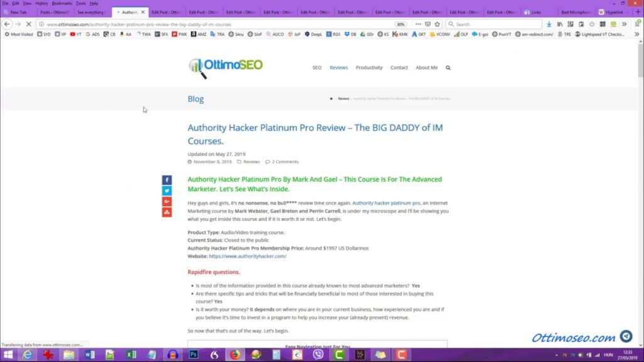Jump to the 2 Comments link
The width and height of the screenshot is (644, 362).
click(285, 162)
